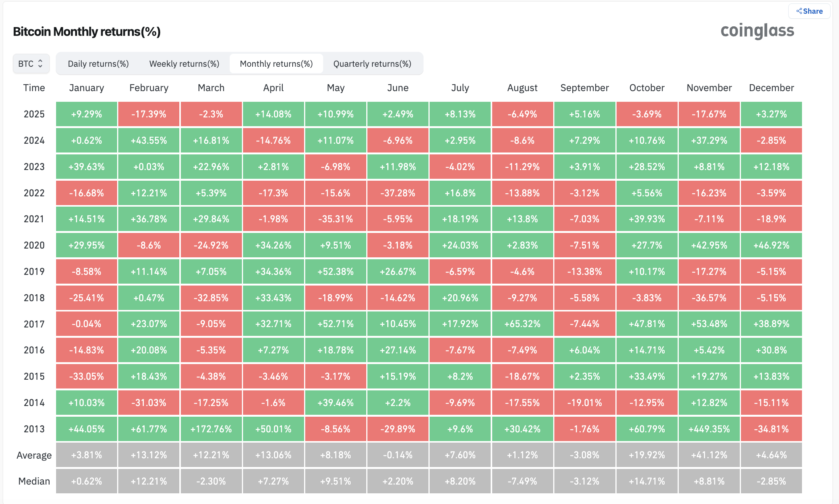
Task: Click the gray Average cell under October
Action: (x=647, y=455)
